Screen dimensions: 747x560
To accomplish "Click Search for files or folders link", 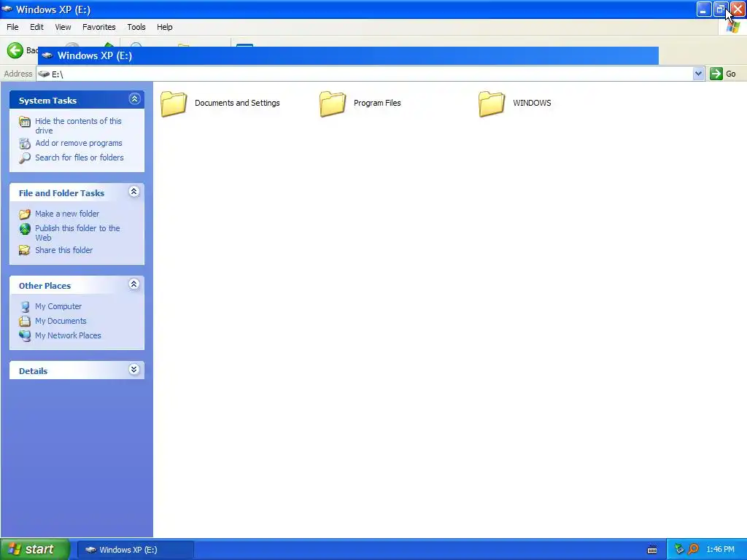I will coord(79,157).
